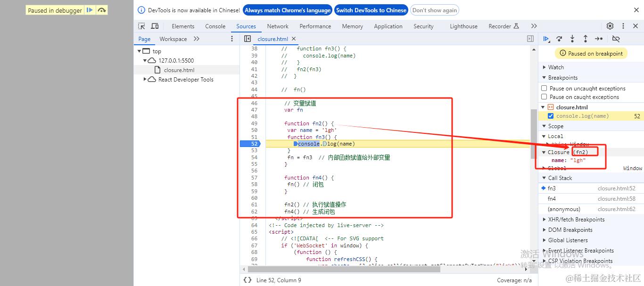Screen dimensions: 644x286
Task: Collapse the Closure (fn2) scope
Action: click(544, 153)
